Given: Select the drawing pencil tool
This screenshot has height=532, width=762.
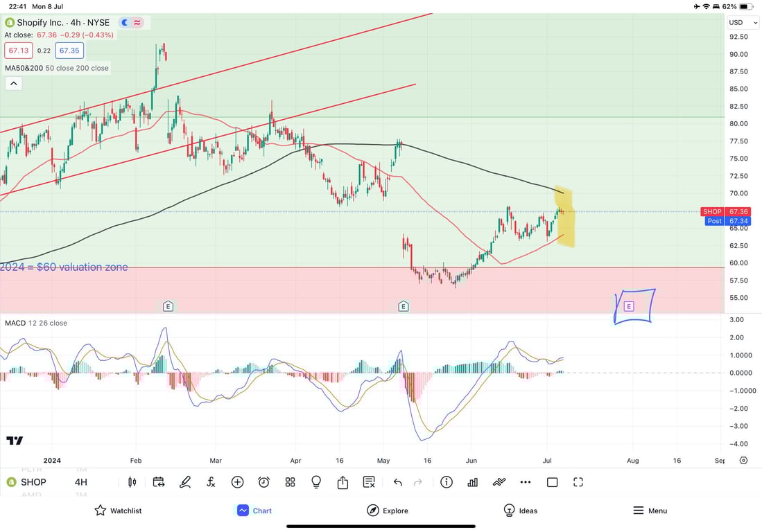Looking at the screenshot, I should (184, 482).
